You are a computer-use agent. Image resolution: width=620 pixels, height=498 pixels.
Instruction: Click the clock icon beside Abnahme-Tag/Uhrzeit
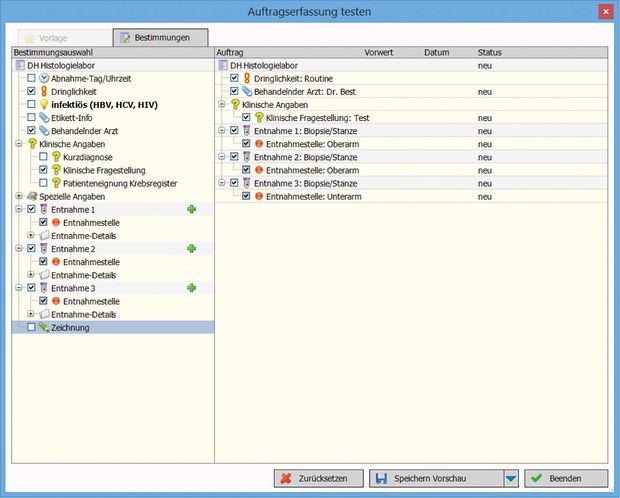coord(44,78)
